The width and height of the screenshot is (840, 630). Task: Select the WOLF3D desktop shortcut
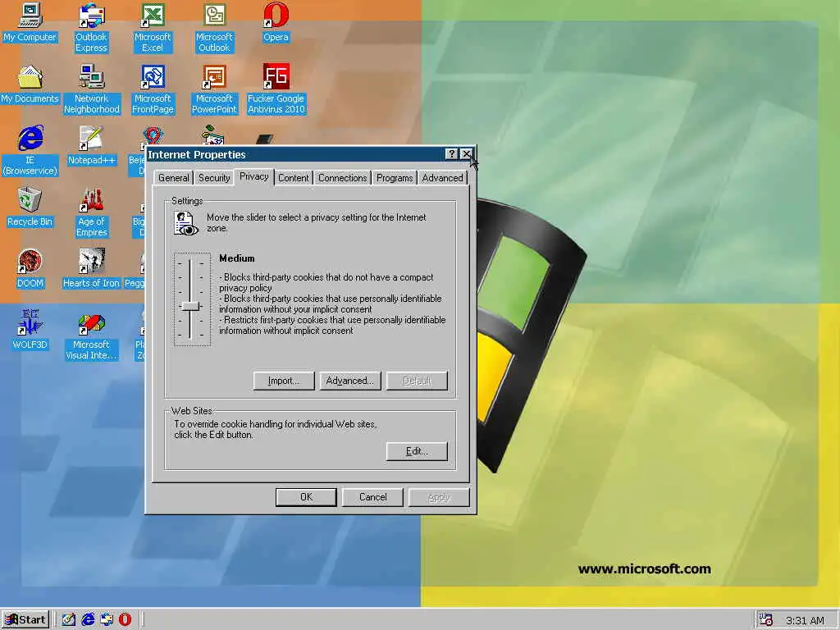click(x=30, y=331)
